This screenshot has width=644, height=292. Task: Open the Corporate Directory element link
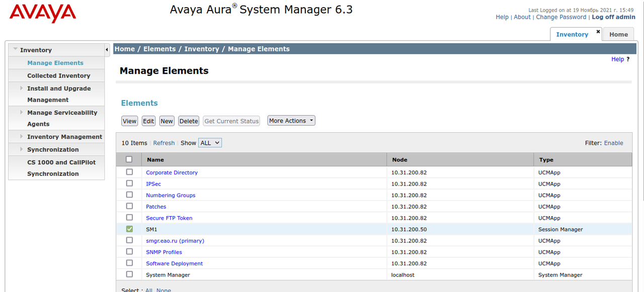click(x=172, y=172)
